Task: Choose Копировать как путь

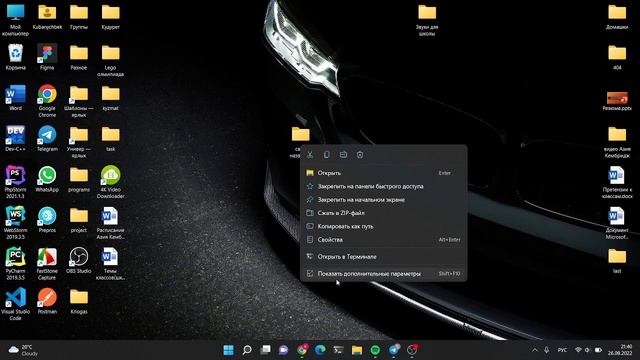Action: pyautogui.click(x=384, y=226)
